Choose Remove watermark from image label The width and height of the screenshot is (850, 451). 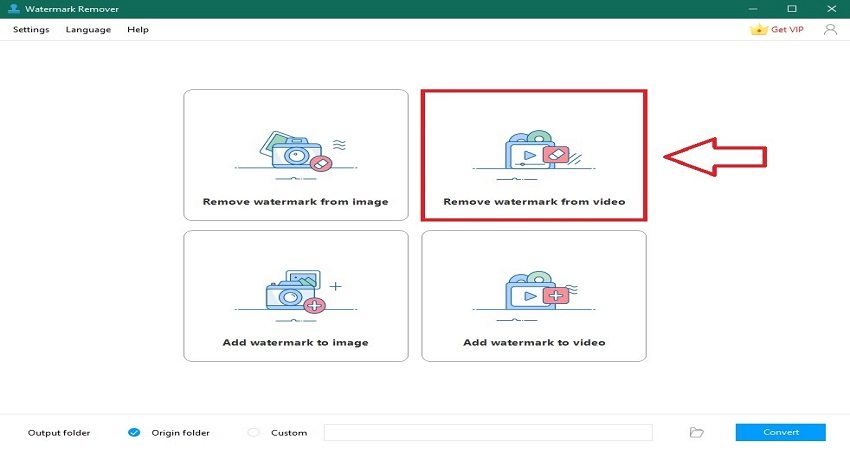coord(295,202)
